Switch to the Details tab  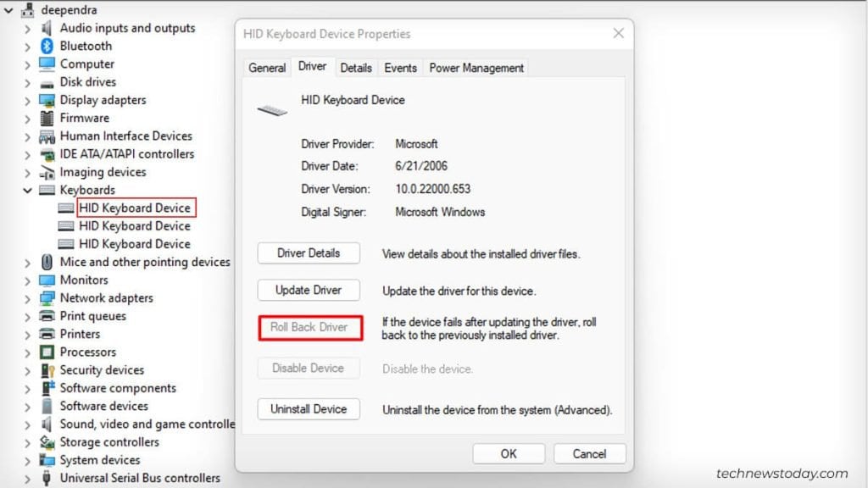pyautogui.click(x=355, y=67)
